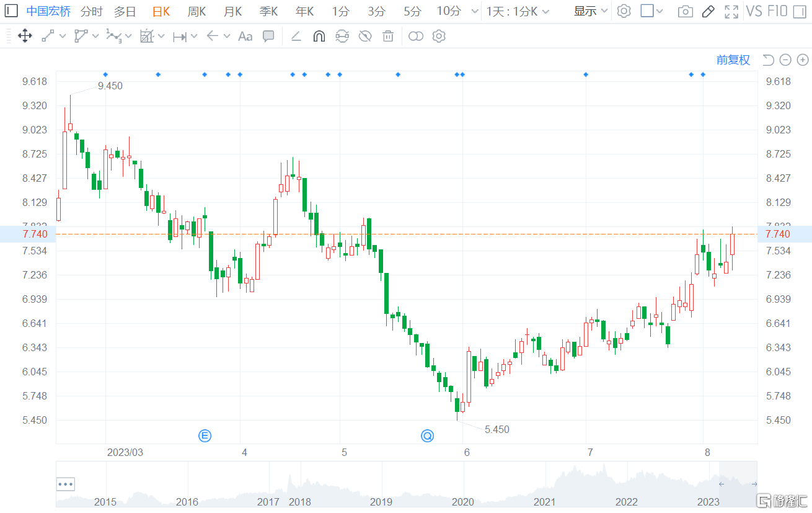Open the 显示 display dropdown
Image resolution: width=812 pixels, height=513 pixels.
591,11
